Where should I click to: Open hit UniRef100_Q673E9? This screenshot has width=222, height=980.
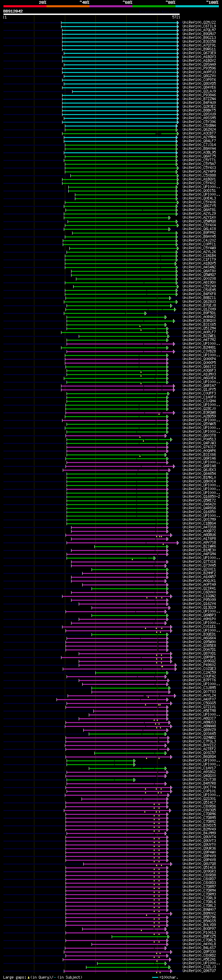199,53
